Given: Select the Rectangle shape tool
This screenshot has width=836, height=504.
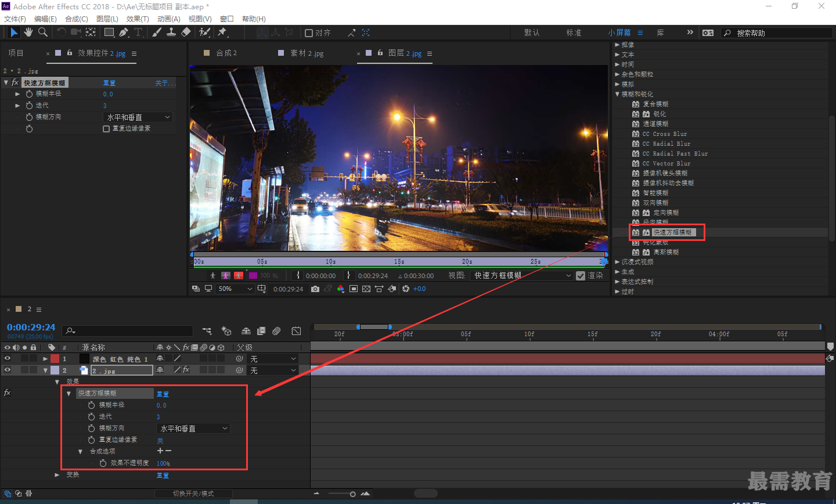Looking at the screenshot, I should (109, 33).
